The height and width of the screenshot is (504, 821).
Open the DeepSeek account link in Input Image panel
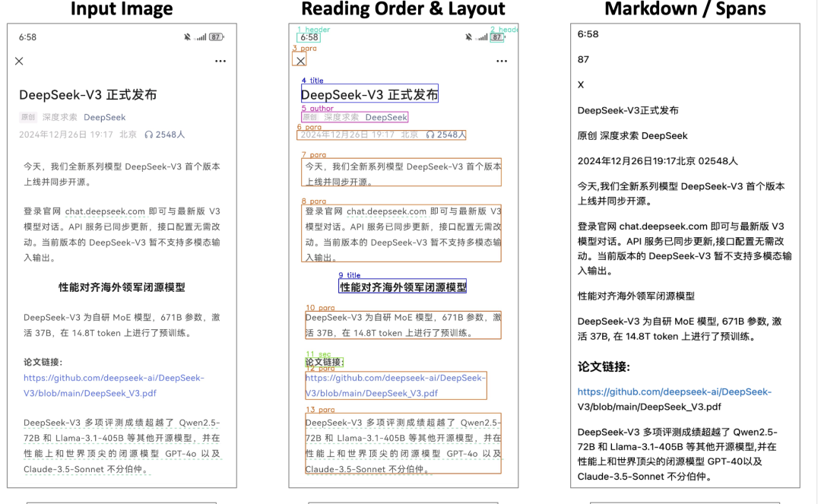tap(105, 117)
